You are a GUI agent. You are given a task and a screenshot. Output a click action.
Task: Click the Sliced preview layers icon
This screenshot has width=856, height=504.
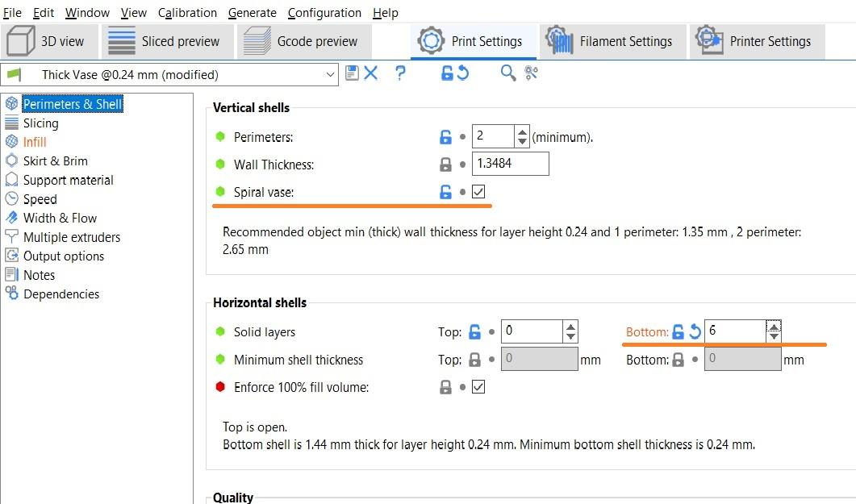(121, 41)
